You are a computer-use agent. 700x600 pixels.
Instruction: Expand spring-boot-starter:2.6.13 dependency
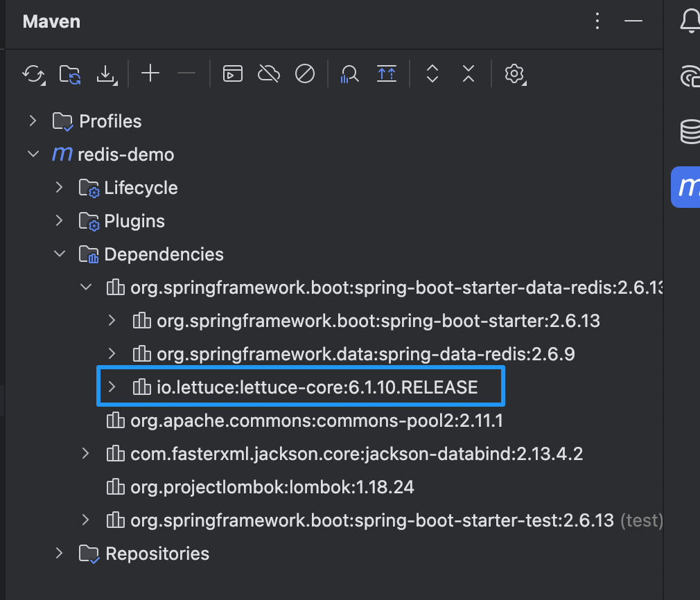point(112,321)
